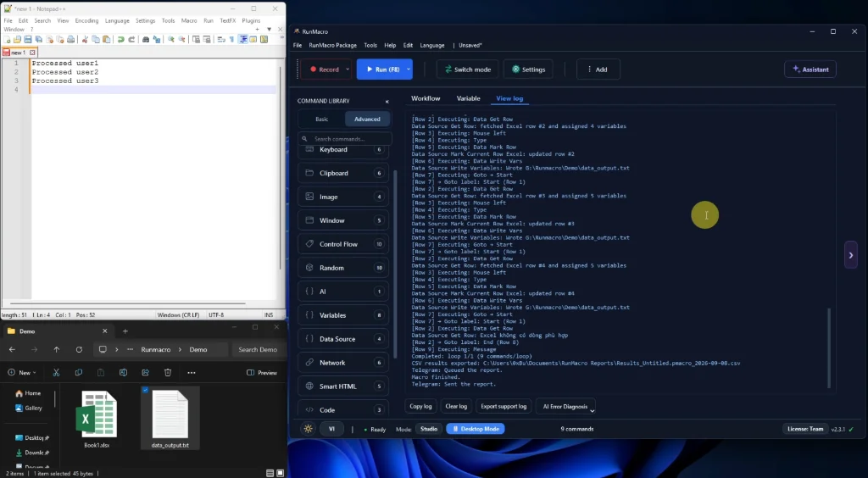Click the Copy log button
The image size is (868, 478).
(420, 406)
